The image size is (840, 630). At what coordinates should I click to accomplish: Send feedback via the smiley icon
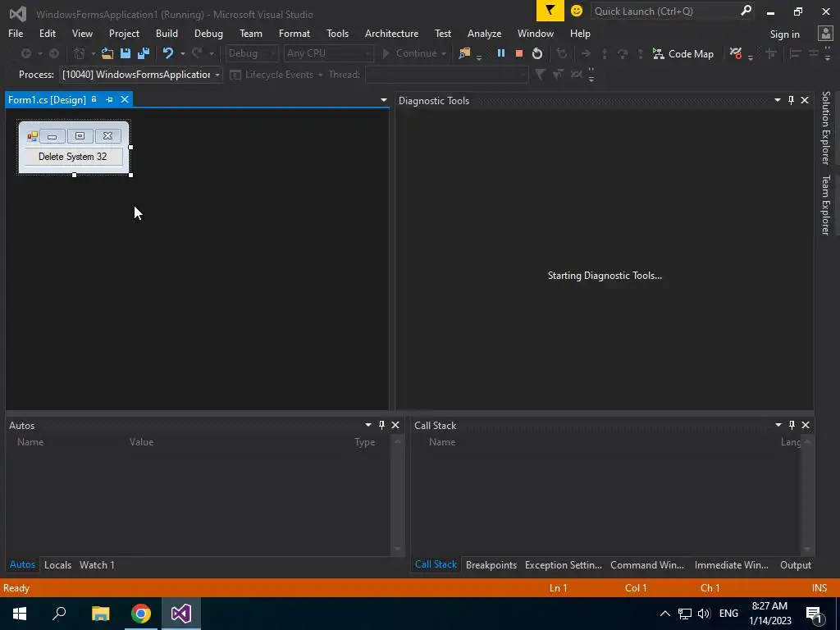[577, 11]
